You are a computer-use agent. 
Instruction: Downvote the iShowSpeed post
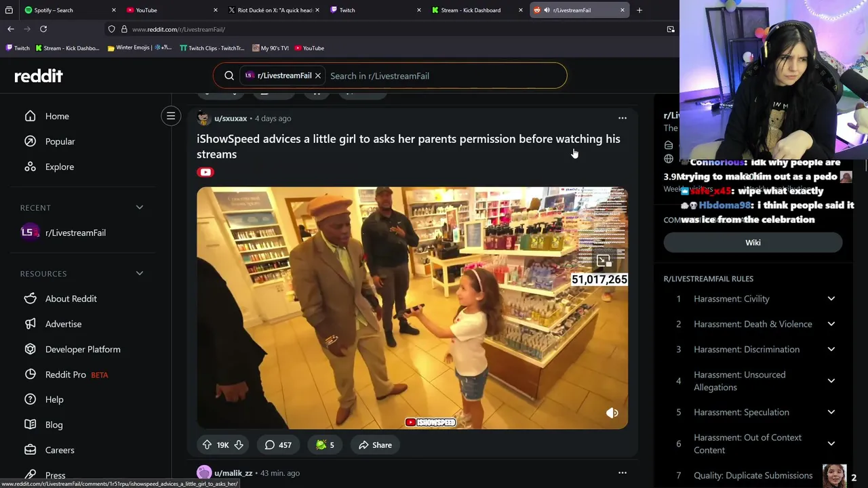click(x=239, y=445)
